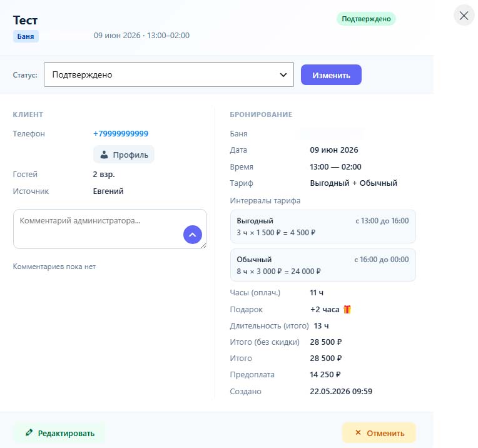Click the title Тест
This screenshot has width=478, height=448.
tap(25, 20)
